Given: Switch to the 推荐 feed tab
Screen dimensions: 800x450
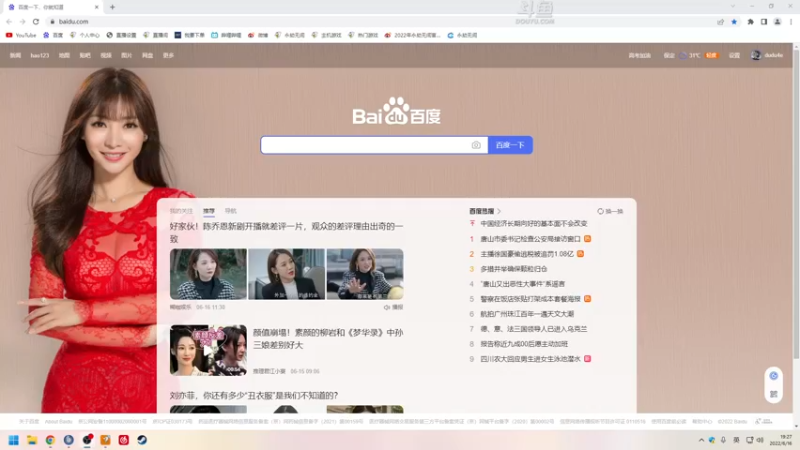Looking at the screenshot, I should coord(209,211).
